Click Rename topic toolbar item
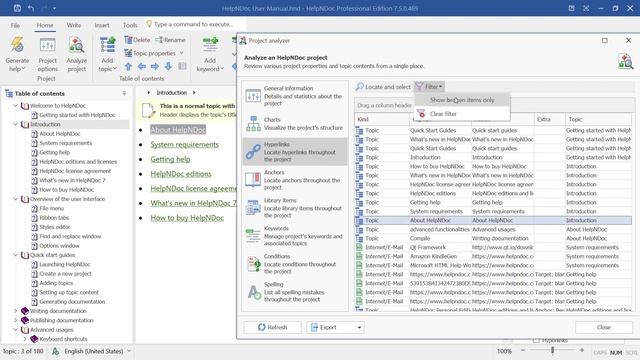This screenshot has width=640, height=360. [170, 40]
